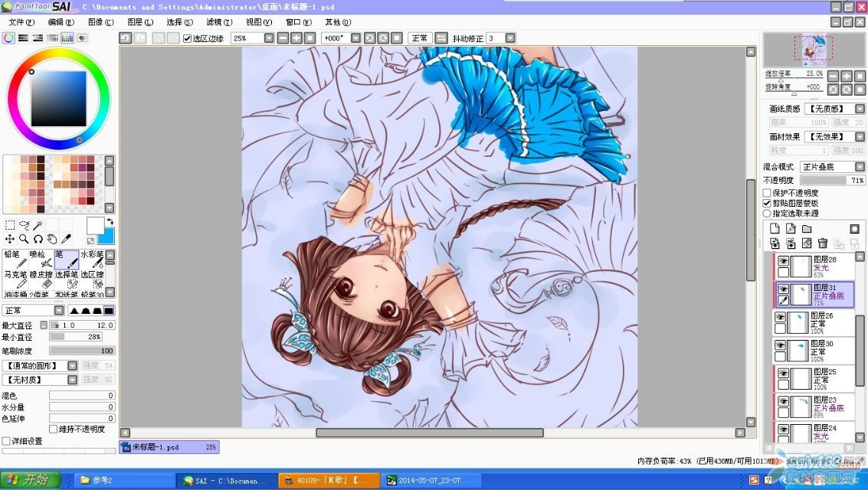Choose the 选择笔 selection pen
Image resolution: width=868 pixels, height=490 pixels.
[x=67, y=279]
